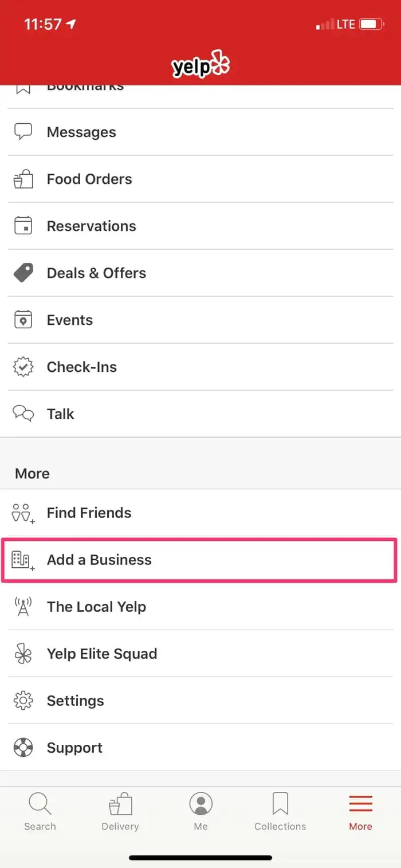Tap Bookmarks at the top
The width and height of the screenshot is (401, 868).
pyautogui.click(x=86, y=87)
